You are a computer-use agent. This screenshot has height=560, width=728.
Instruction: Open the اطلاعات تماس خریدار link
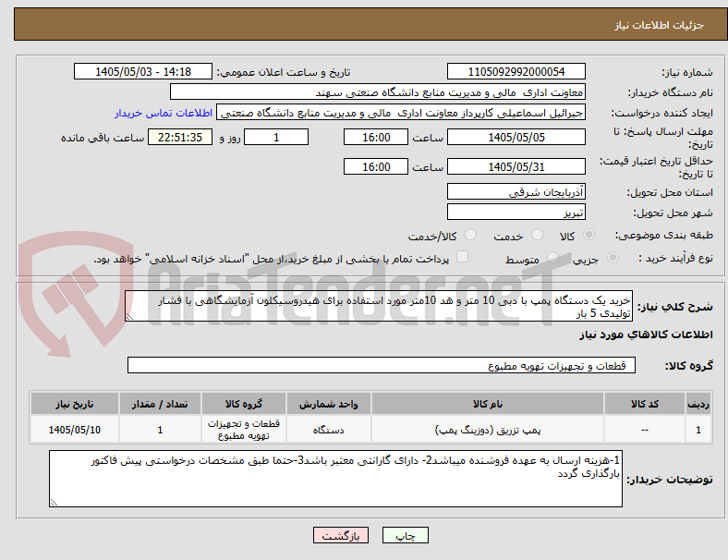(x=164, y=113)
